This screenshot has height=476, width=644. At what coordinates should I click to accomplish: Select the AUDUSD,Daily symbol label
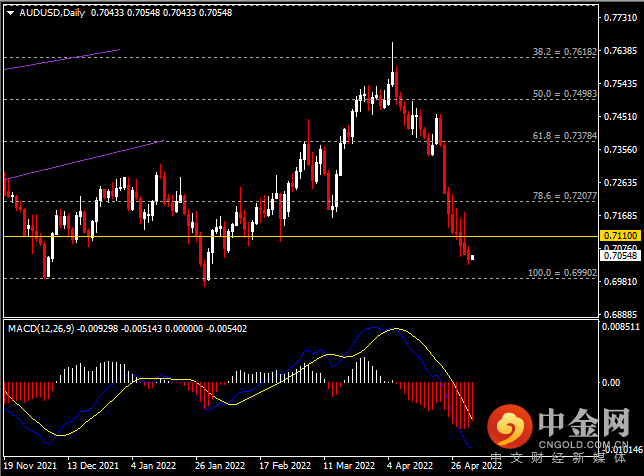click(52, 13)
